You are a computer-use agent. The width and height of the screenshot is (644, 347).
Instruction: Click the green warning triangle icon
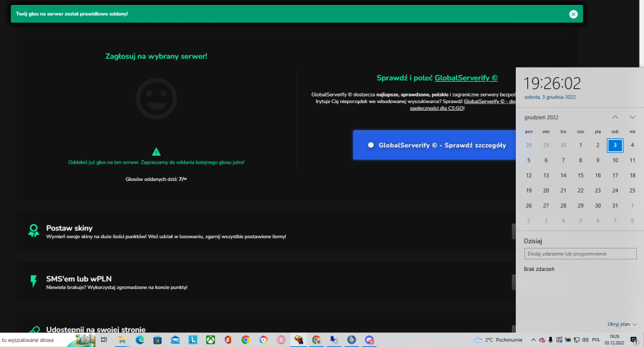click(156, 152)
